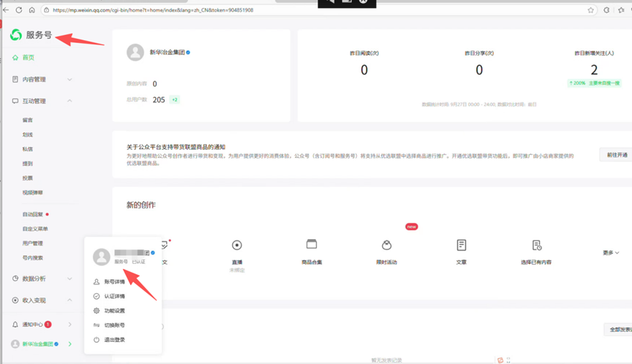Expand the 数据分析 section chevron

(x=69, y=278)
